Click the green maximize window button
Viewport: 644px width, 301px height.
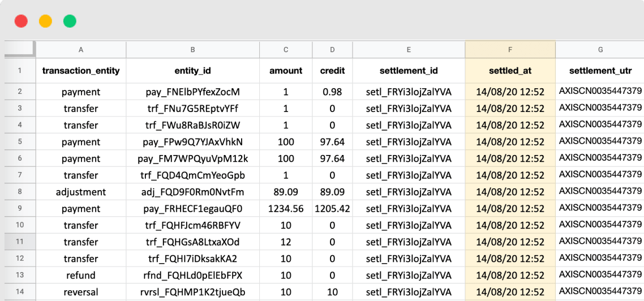click(70, 21)
